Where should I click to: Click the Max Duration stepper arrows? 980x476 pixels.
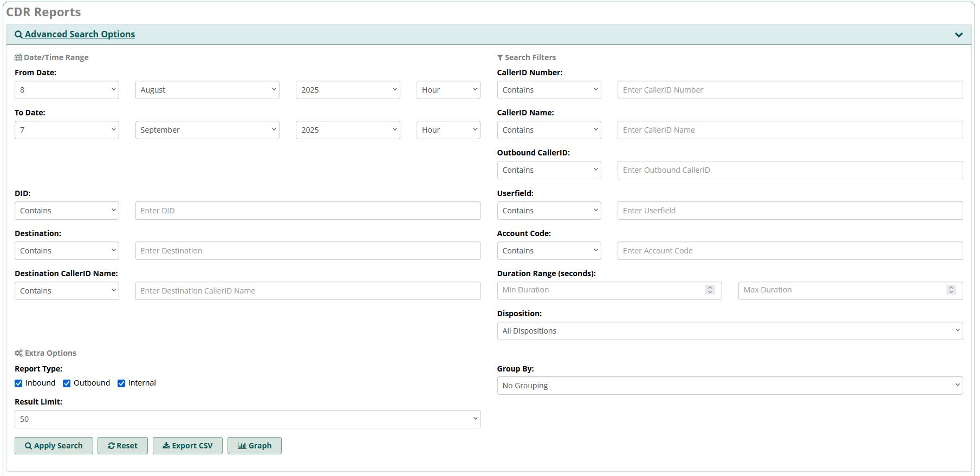[951, 290]
